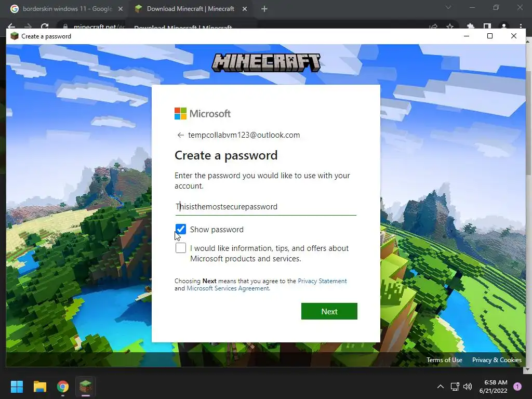This screenshot has width=532, height=399.
Task: Open Chrome profile avatar icon
Action: tap(504, 26)
